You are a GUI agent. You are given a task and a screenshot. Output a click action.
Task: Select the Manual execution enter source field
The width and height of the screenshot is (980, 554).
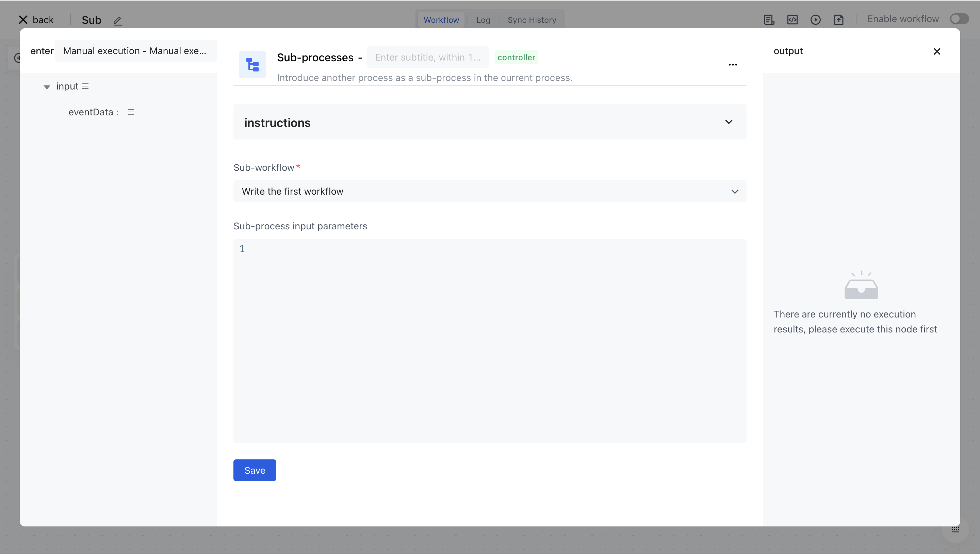(x=136, y=51)
